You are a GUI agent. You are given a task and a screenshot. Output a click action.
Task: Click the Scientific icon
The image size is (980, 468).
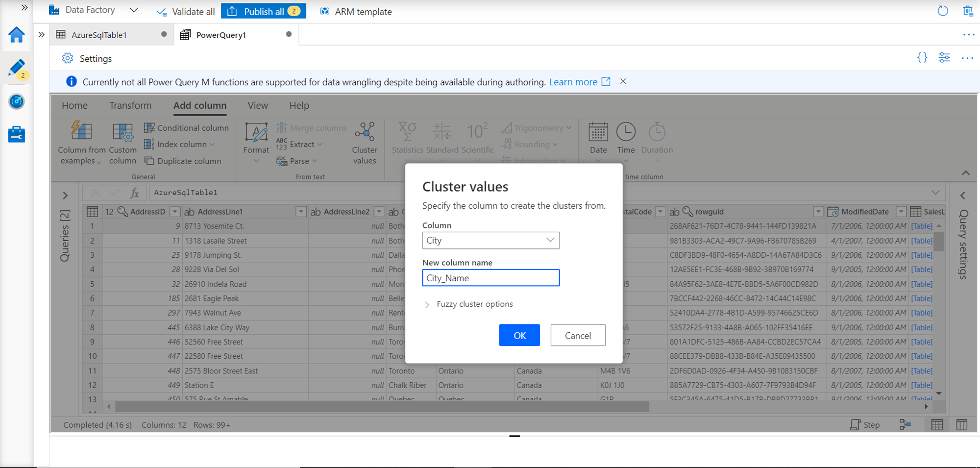pos(477,131)
